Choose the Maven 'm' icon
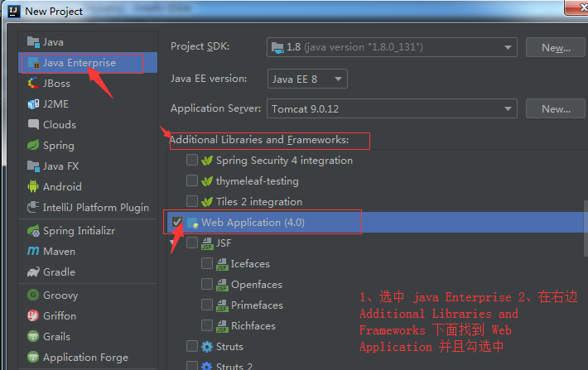 33,251
